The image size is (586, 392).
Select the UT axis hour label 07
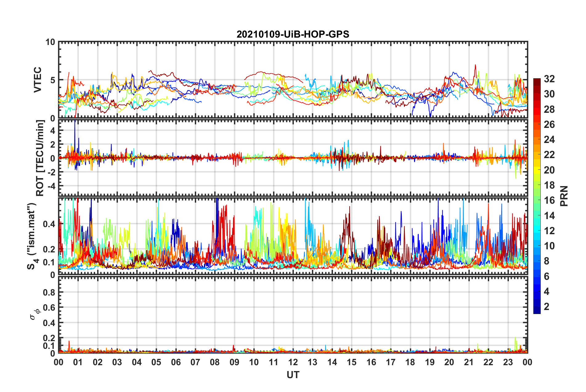195,362
